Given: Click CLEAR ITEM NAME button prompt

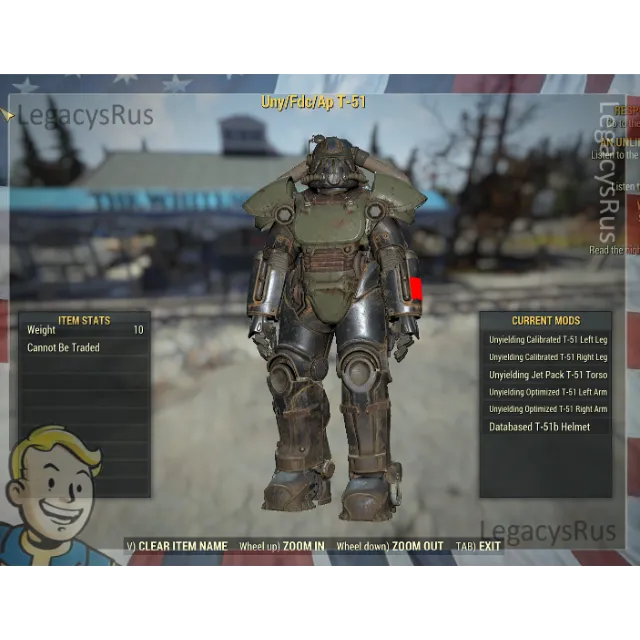Looking at the screenshot, I should 177,546.
